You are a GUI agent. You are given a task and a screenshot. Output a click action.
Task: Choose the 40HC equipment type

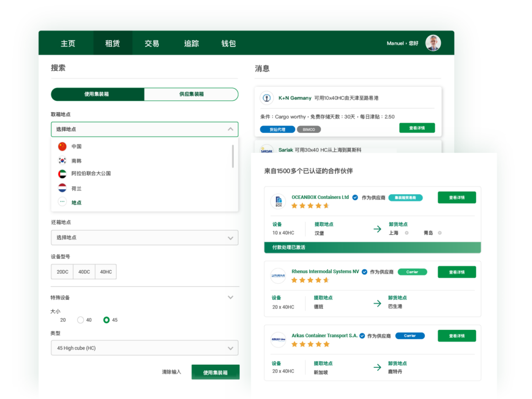point(106,272)
